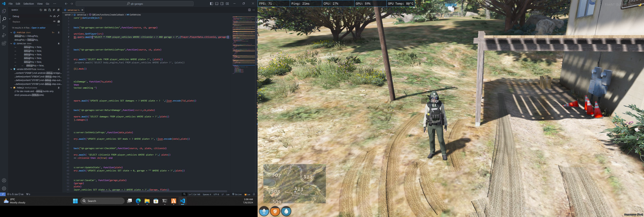The width and height of the screenshot is (644, 217).
Task: Open the Manage gear in the activity bar
Action: click(4, 188)
